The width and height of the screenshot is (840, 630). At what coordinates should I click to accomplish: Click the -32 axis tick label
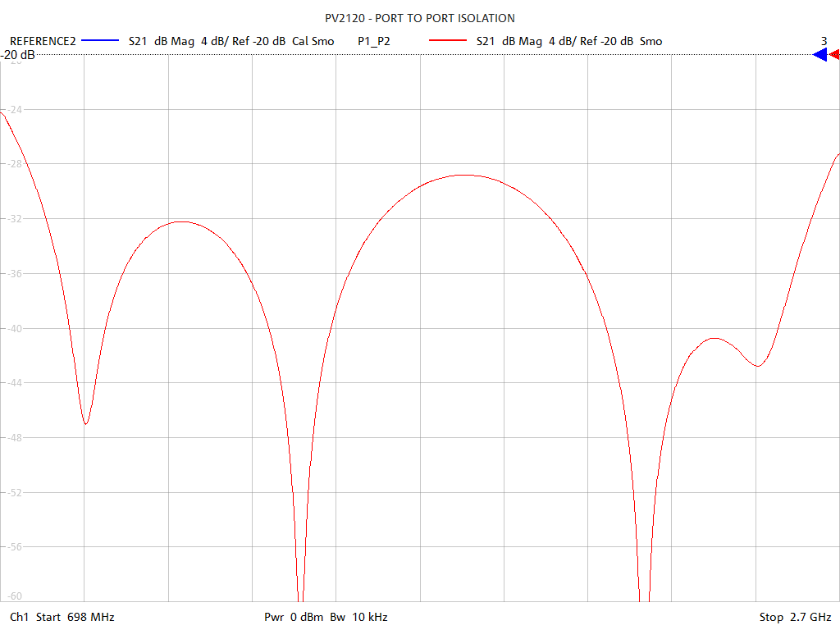tap(13, 218)
